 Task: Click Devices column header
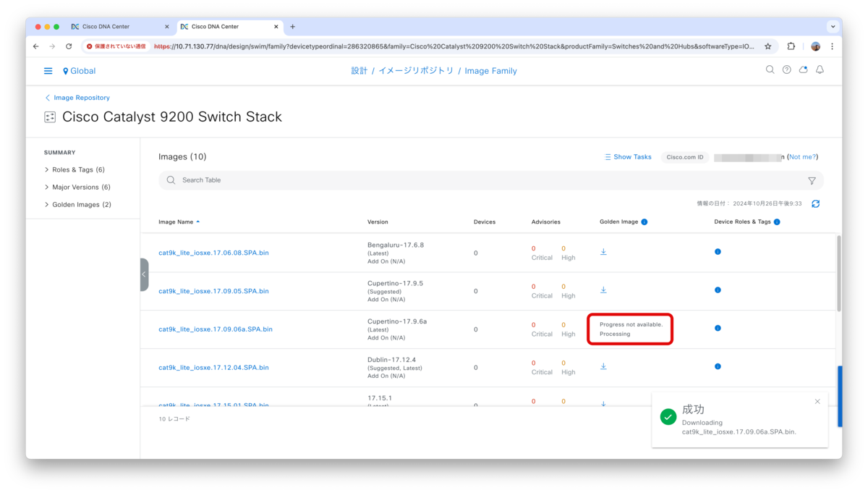click(x=485, y=222)
